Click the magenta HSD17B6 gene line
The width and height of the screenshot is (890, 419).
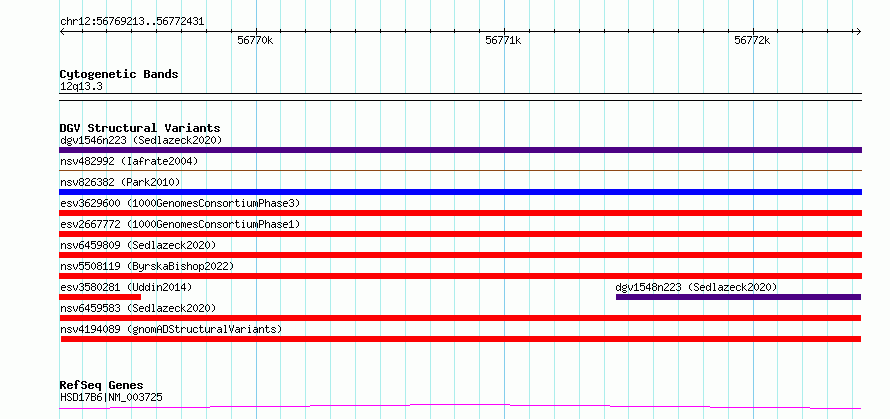pos(460,407)
